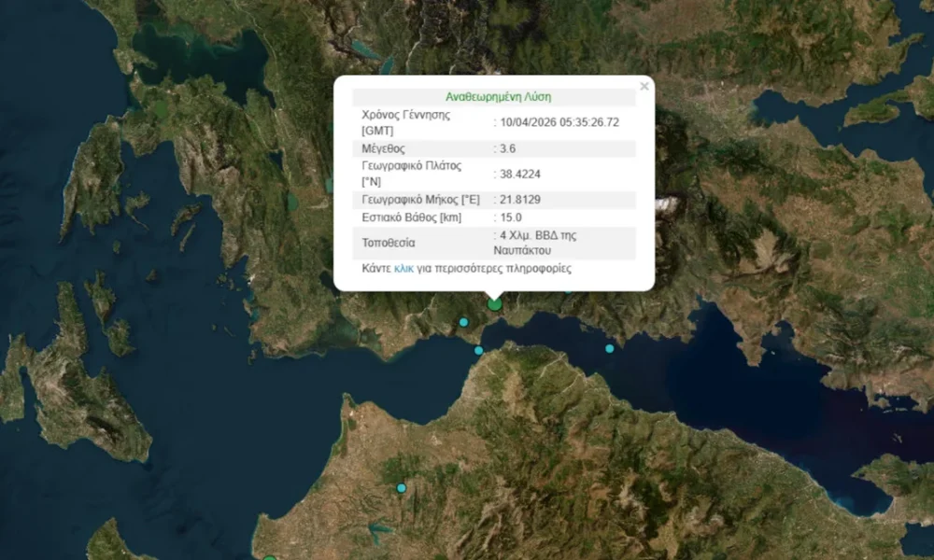Click the Τοποθεσία row in the popup
The height and width of the screenshot is (560, 934).
389,243
